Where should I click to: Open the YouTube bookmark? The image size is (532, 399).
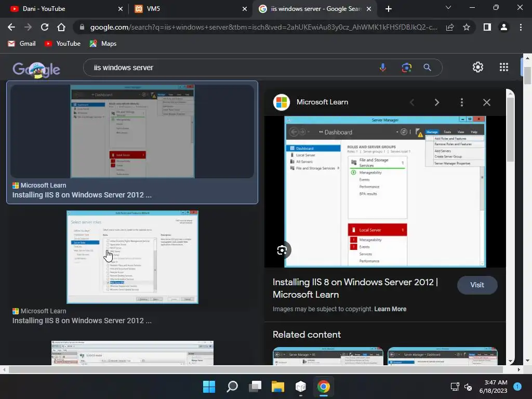tap(62, 44)
